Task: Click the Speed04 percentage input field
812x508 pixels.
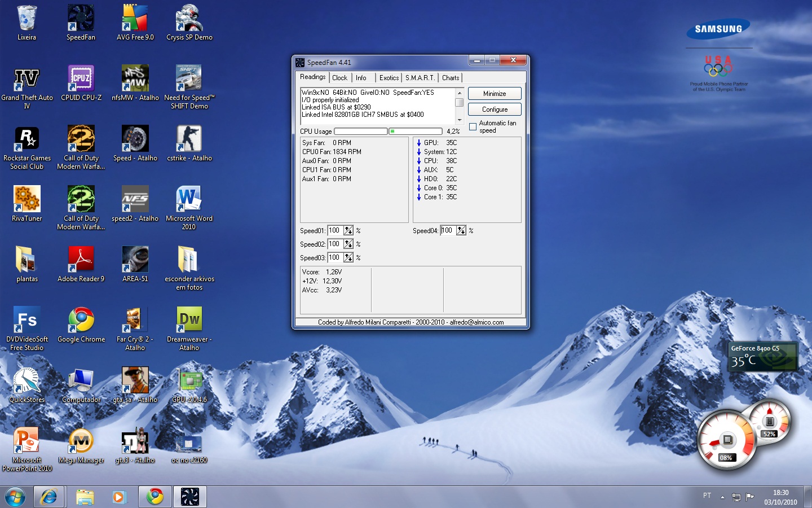Action: pos(448,230)
